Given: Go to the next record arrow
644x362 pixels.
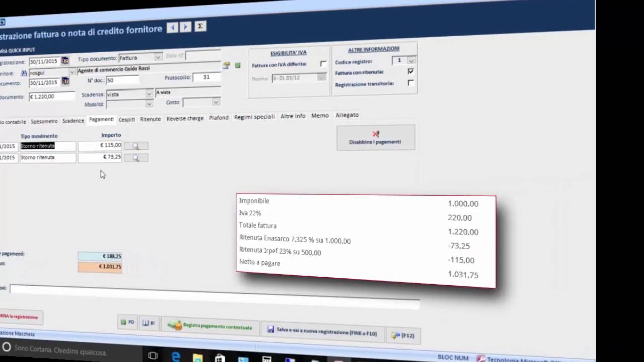Looking at the screenshot, I should [x=186, y=27].
